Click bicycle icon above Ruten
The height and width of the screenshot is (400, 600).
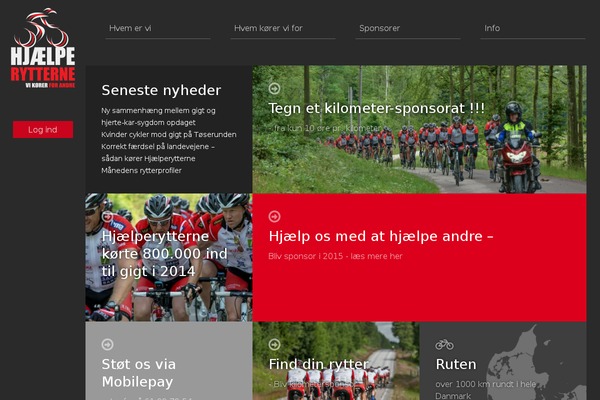click(444, 344)
